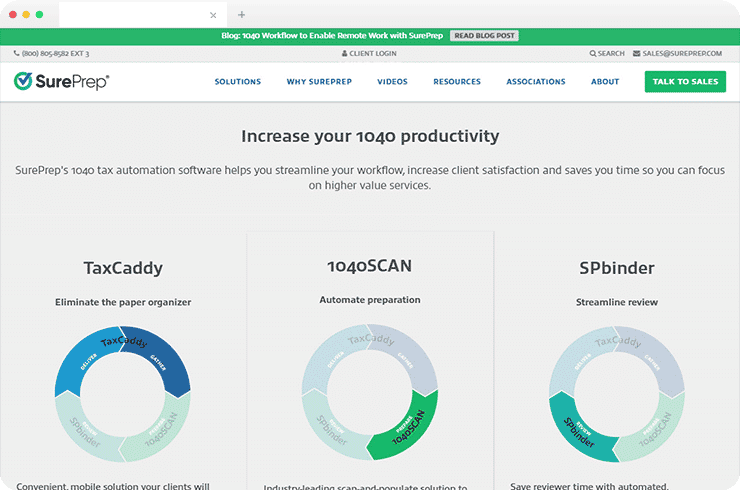Click the Talk to Sales button

click(x=685, y=82)
